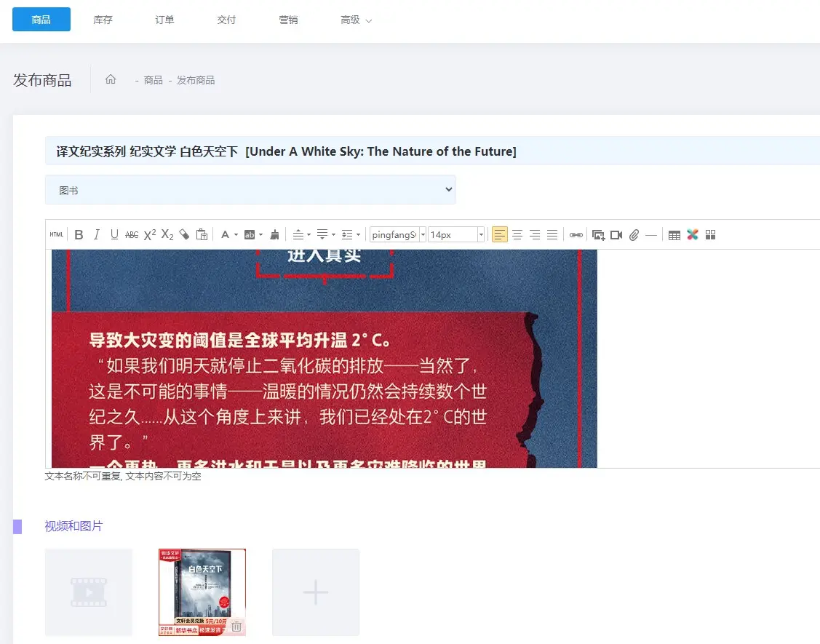Screen dimensions: 820x644
Task: Apply bold formatting
Action: tap(79, 234)
